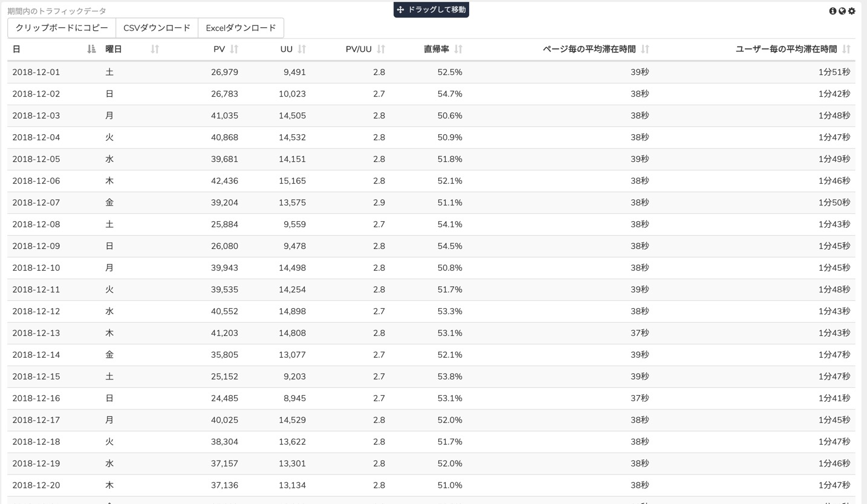The image size is (867, 504).
Task: Sort by ページ毎の平均滞在時間 icon
Action: point(645,49)
